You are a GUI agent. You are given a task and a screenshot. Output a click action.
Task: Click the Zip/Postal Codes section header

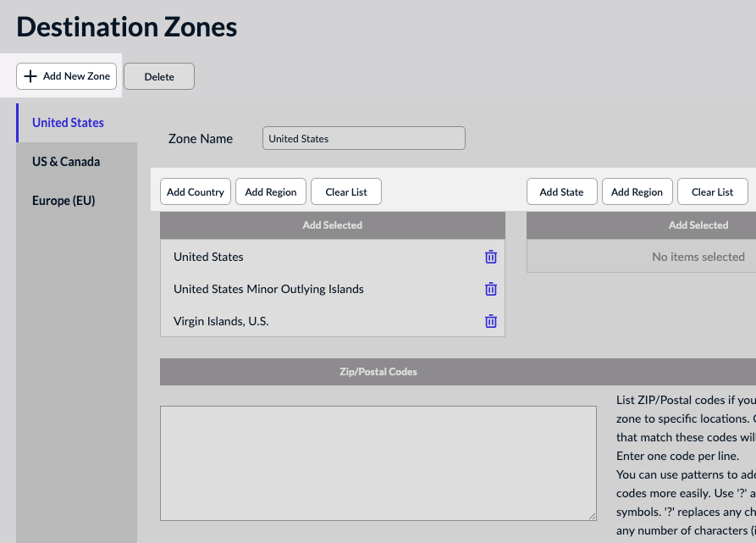click(458, 372)
